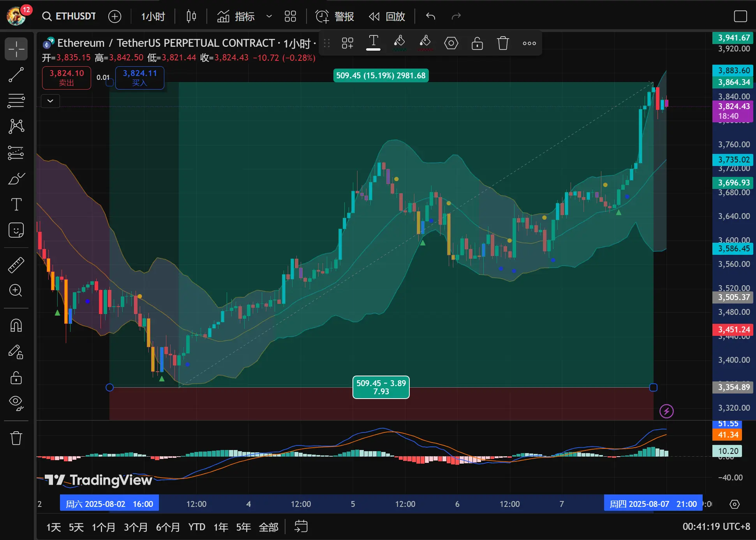Open the candlestick chart style menu
756x540 pixels.
[x=191, y=16]
